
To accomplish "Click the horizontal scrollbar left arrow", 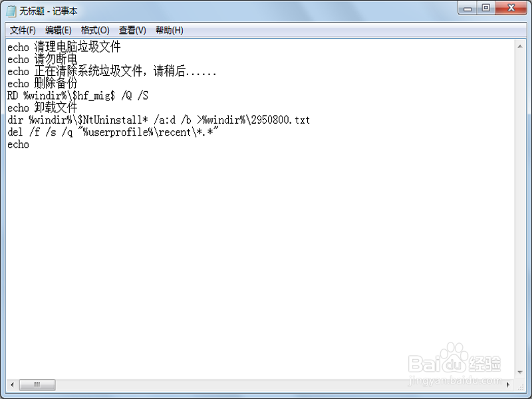I will (x=12, y=385).
